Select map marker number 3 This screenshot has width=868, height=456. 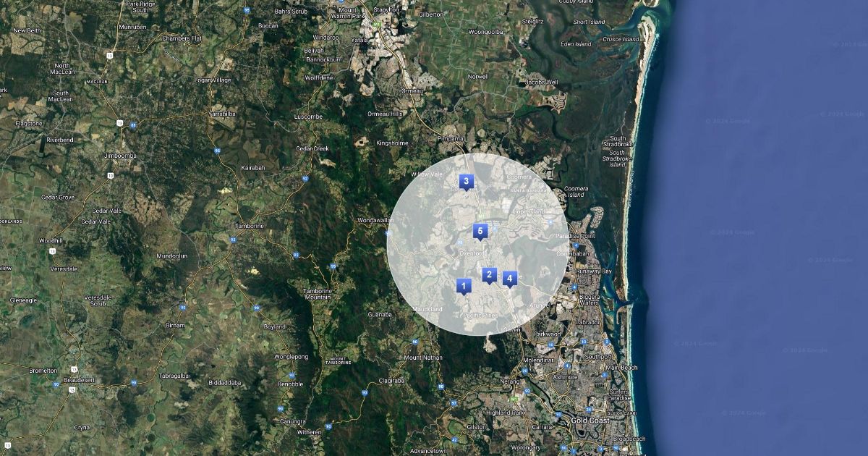click(467, 182)
